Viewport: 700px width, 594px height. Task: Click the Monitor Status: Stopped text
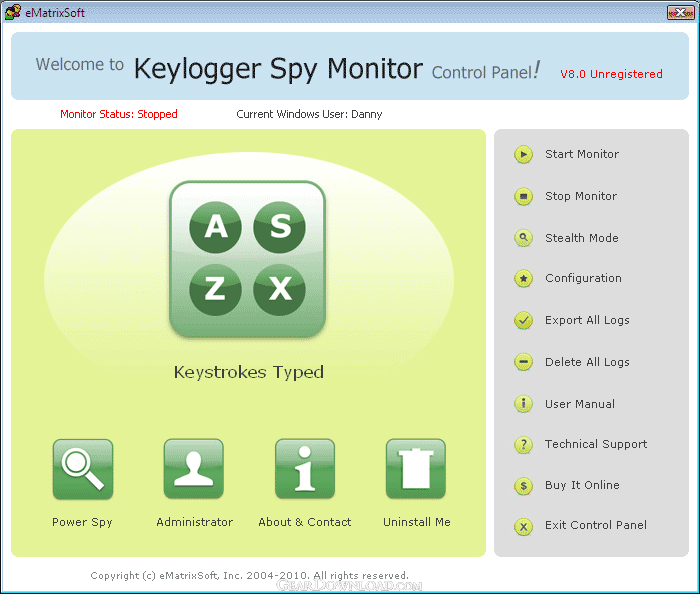[119, 114]
